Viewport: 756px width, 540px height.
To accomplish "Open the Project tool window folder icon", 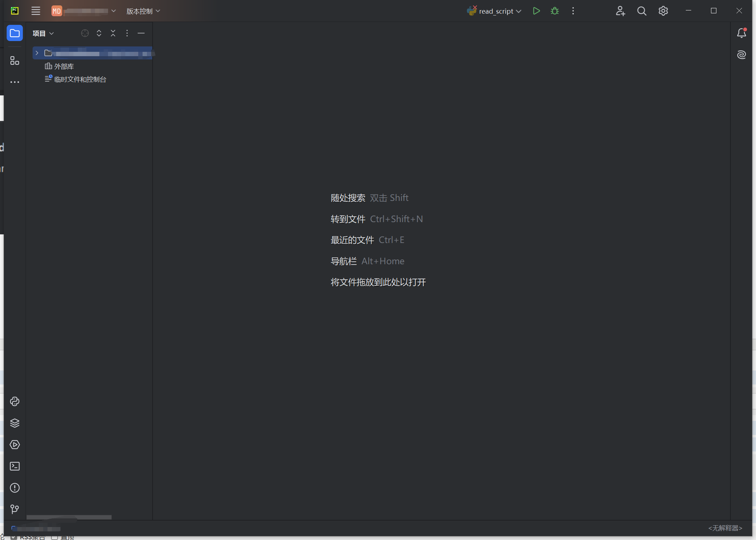I will click(15, 33).
